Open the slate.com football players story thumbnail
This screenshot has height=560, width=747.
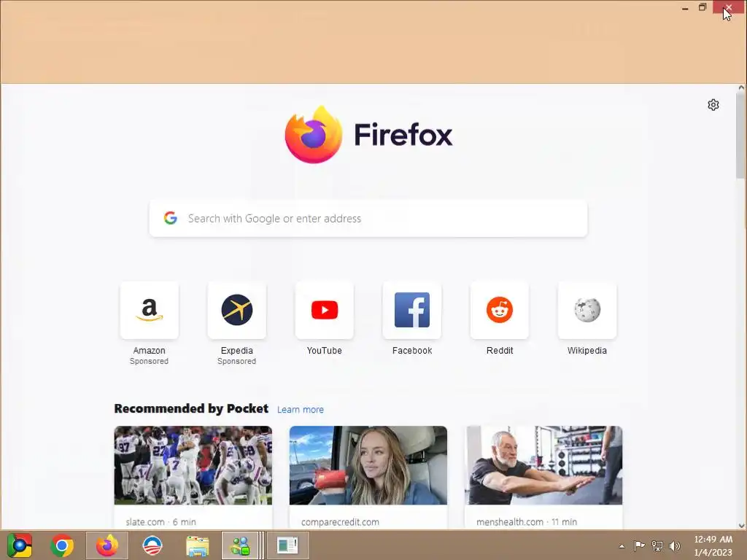click(193, 465)
